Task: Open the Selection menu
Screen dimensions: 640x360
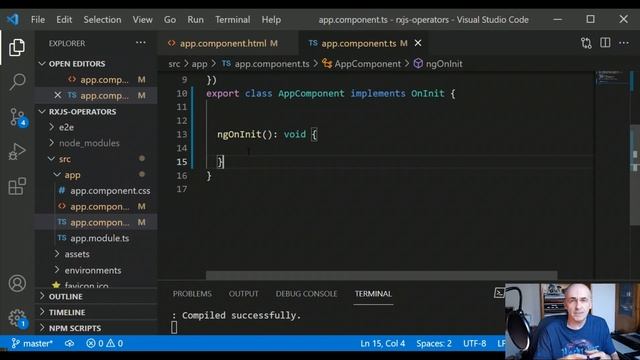Action: (102, 20)
